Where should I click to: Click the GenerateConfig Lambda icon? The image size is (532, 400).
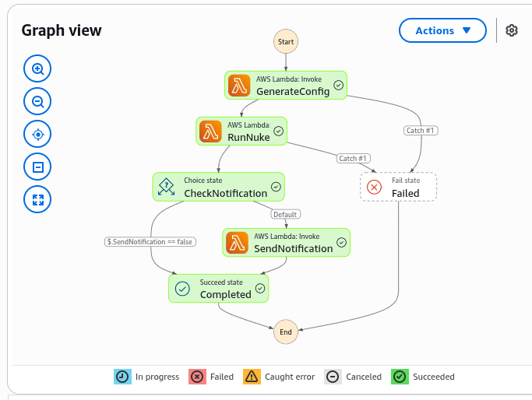(x=240, y=86)
